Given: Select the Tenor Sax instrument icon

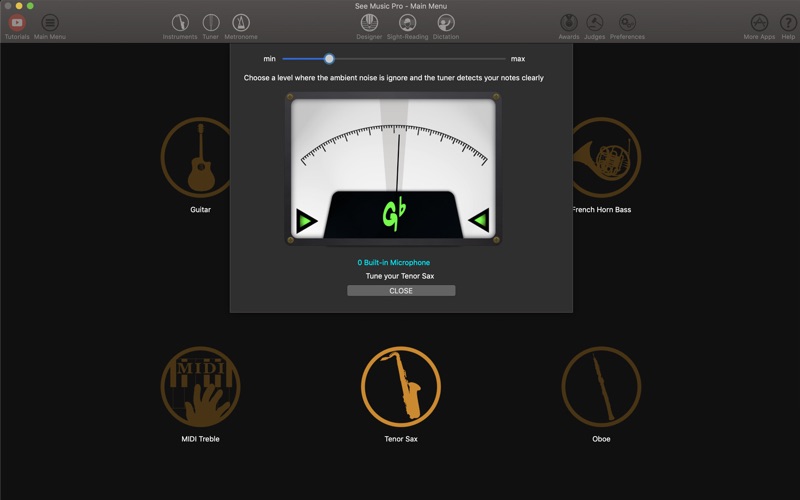Looking at the screenshot, I should pyautogui.click(x=401, y=387).
